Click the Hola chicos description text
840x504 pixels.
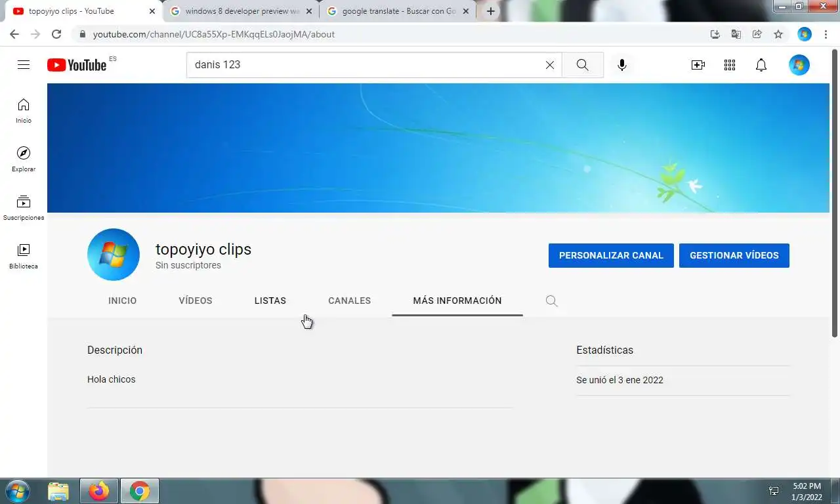click(x=112, y=379)
